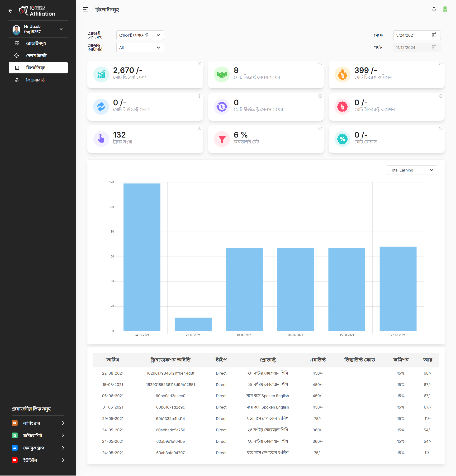Open সেলস টার্গেট sidebar item

coord(36,56)
